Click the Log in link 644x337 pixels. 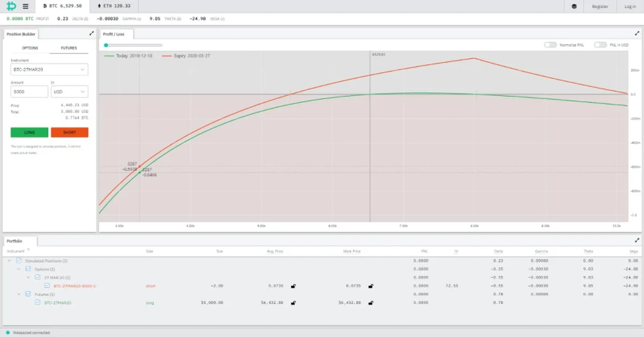point(630,6)
